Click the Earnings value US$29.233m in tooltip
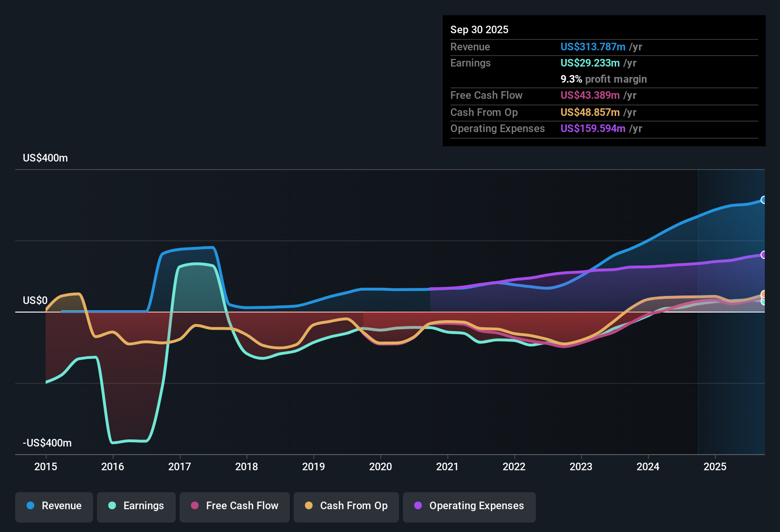Screen dimensions: 780x532 (590, 63)
